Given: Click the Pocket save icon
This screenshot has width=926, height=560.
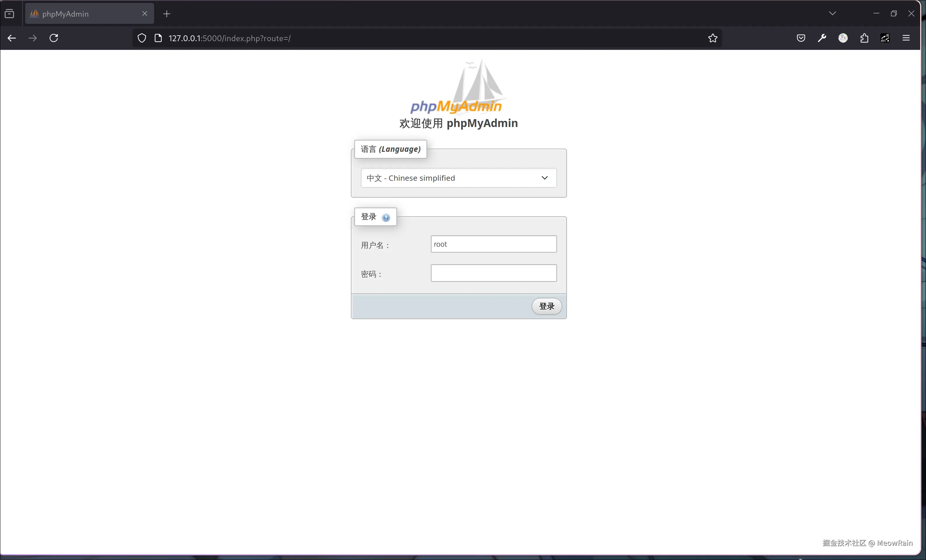Looking at the screenshot, I should click(x=801, y=38).
